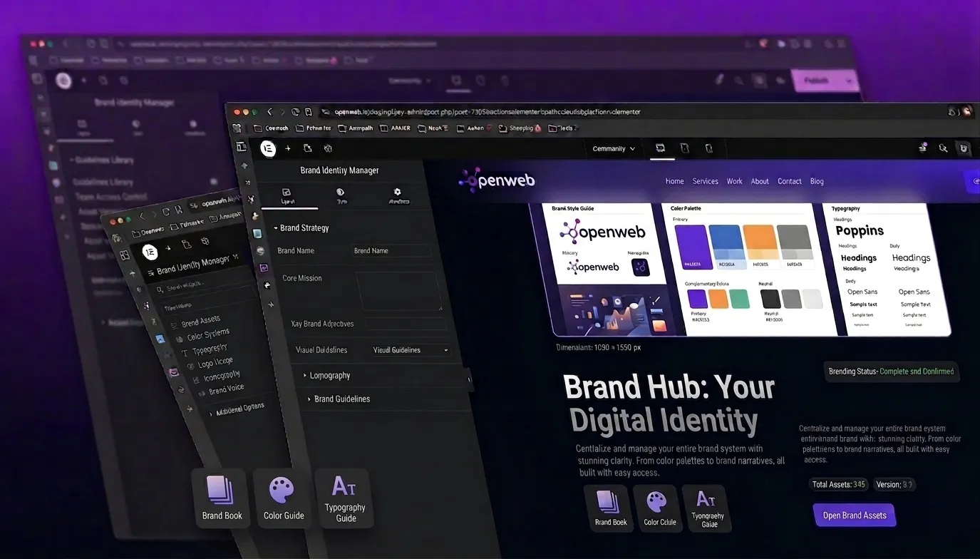Viewport: 980px width, 559px height.
Task: Click the Open Brand Assets button
Action: tap(855, 516)
